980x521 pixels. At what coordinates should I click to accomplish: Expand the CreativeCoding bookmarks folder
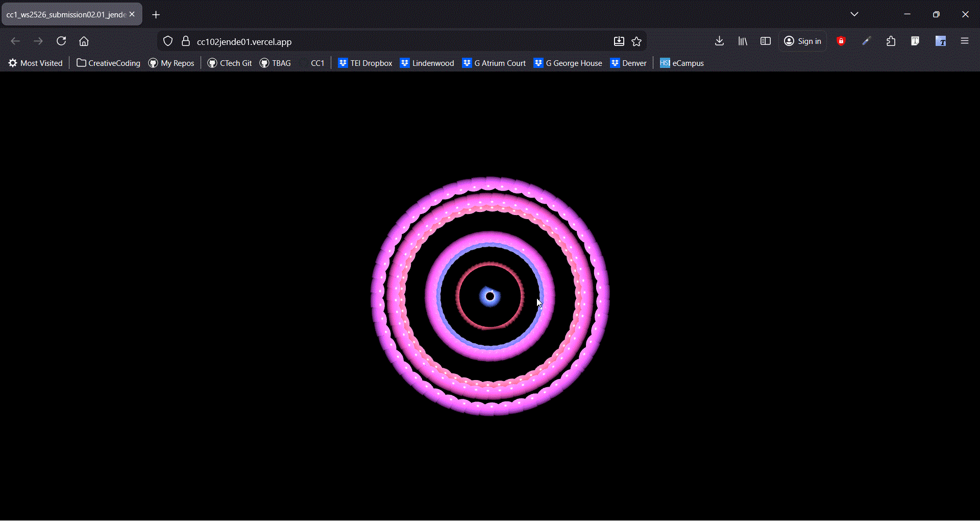[x=108, y=63]
